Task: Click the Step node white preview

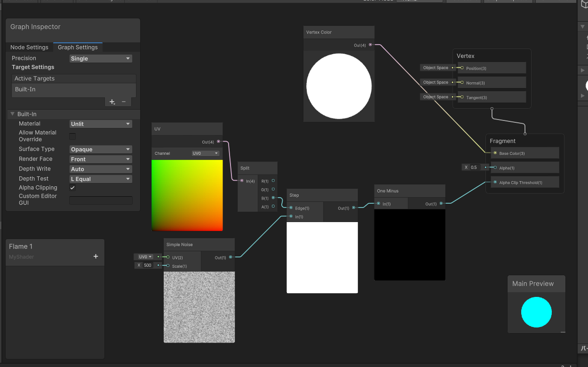Action: click(322, 257)
